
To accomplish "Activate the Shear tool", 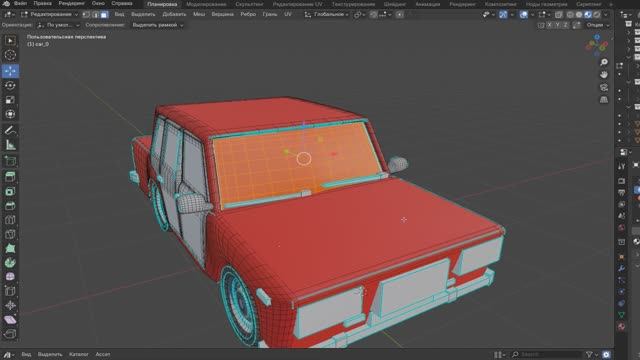I will pyautogui.click(x=10, y=320).
